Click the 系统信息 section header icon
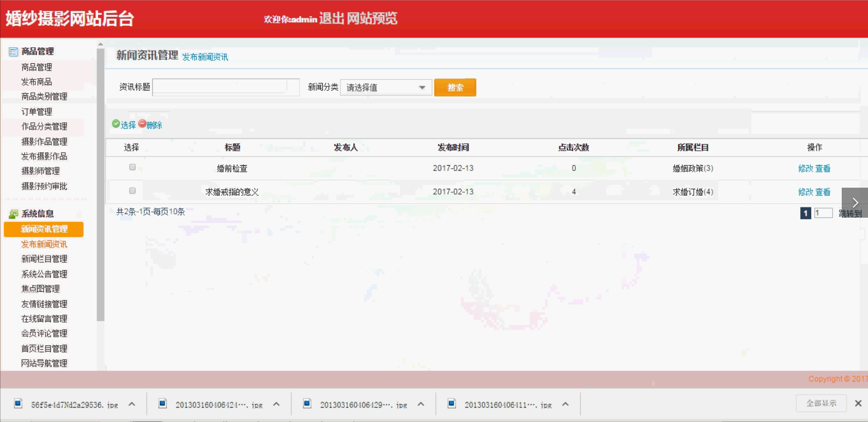Viewport: 868px width, 422px height. (x=13, y=214)
